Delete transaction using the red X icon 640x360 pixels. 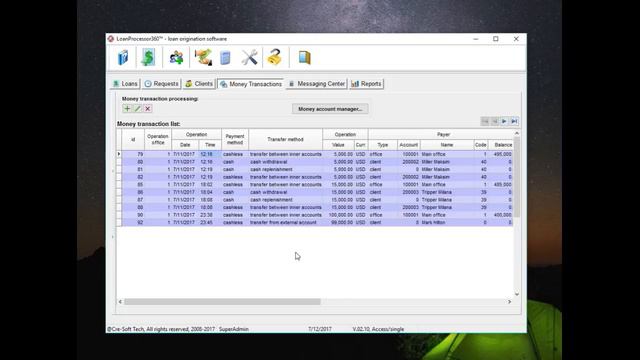148,109
